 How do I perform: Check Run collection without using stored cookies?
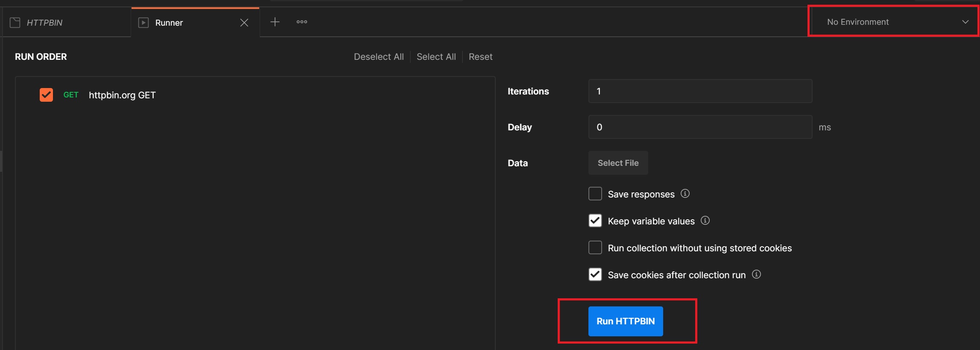[595, 248]
